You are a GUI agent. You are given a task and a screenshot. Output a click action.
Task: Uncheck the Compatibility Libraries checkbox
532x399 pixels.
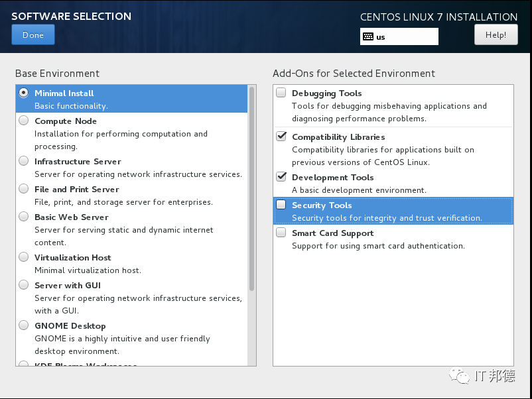(x=281, y=137)
